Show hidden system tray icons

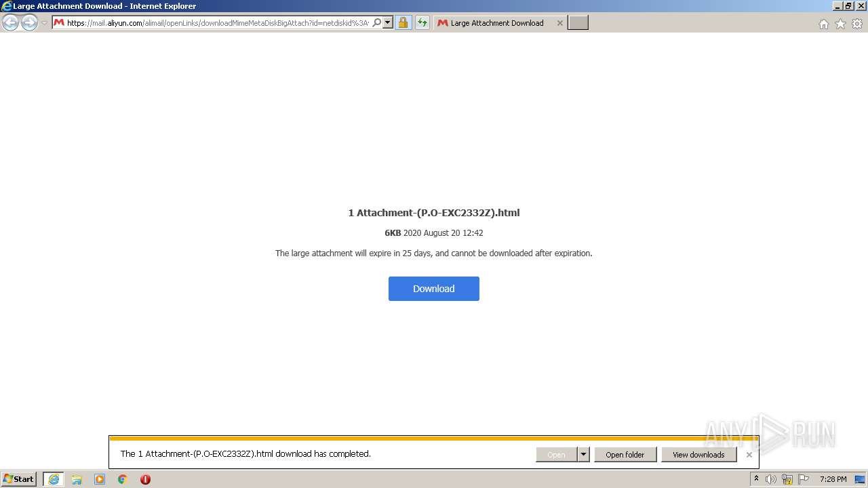pyautogui.click(x=756, y=479)
